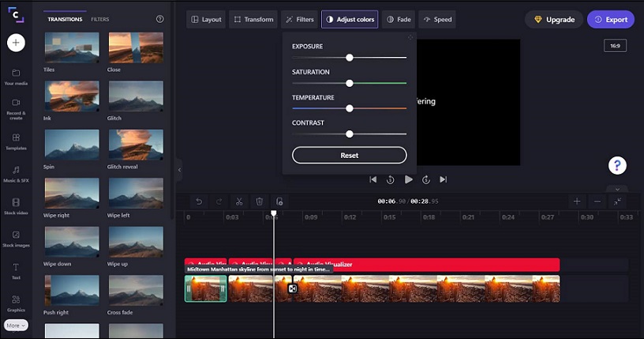Click the Temperature slider handle
Image resolution: width=644 pixels, height=339 pixels.
point(350,108)
